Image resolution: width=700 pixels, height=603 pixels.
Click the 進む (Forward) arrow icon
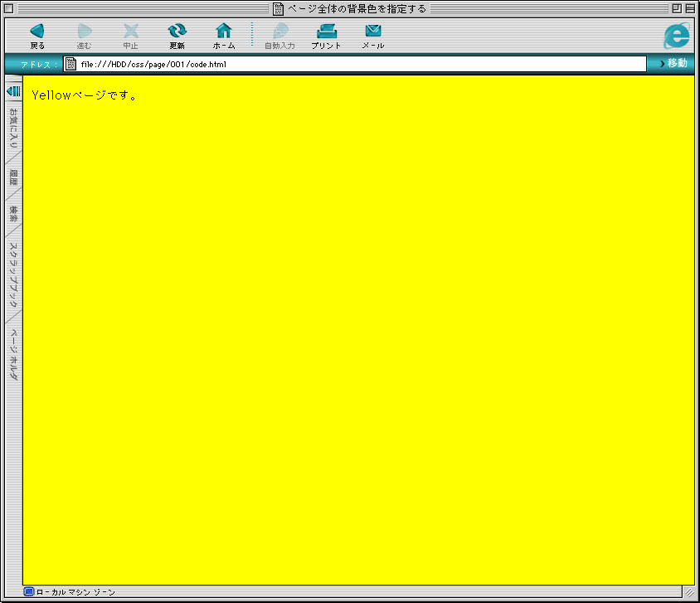tap(84, 32)
